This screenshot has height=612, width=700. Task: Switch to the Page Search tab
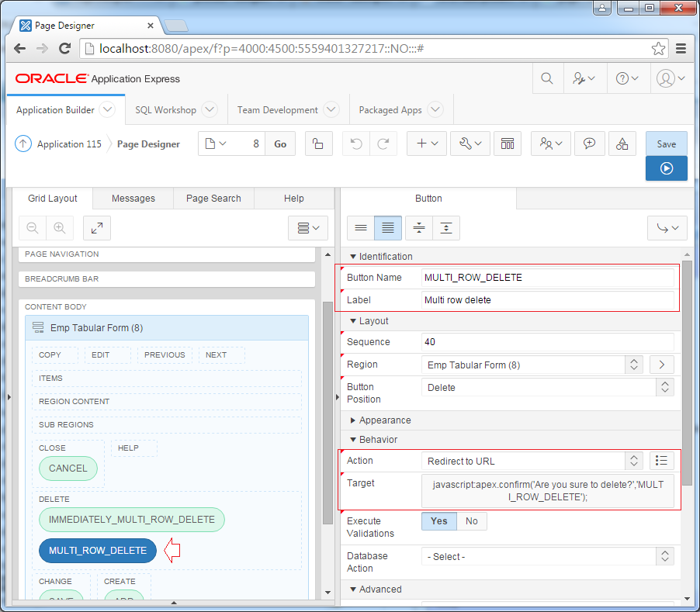click(213, 199)
